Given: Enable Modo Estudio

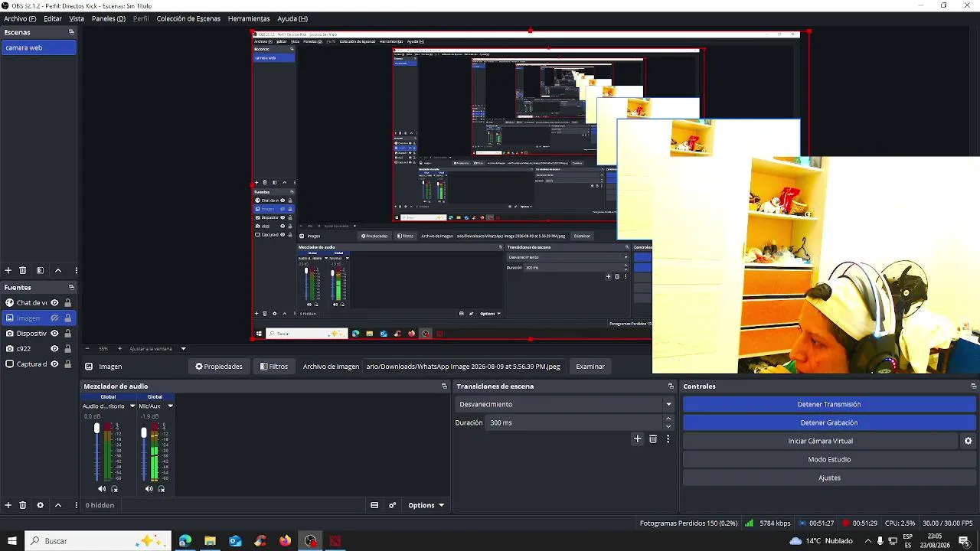Looking at the screenshot, I should click(829, 459).
